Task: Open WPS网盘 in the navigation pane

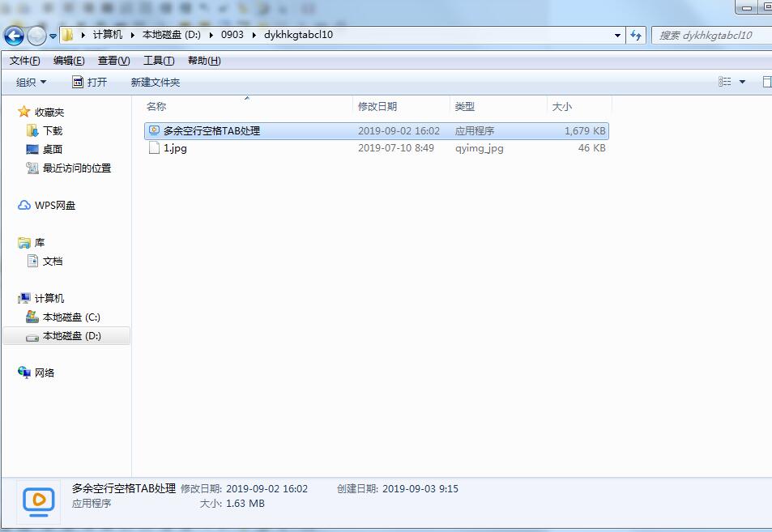Action: coord(54,206)
